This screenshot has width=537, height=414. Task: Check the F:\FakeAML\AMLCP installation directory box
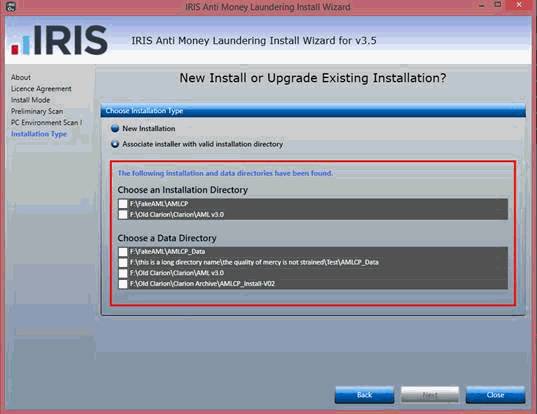(x=123, y=204)
